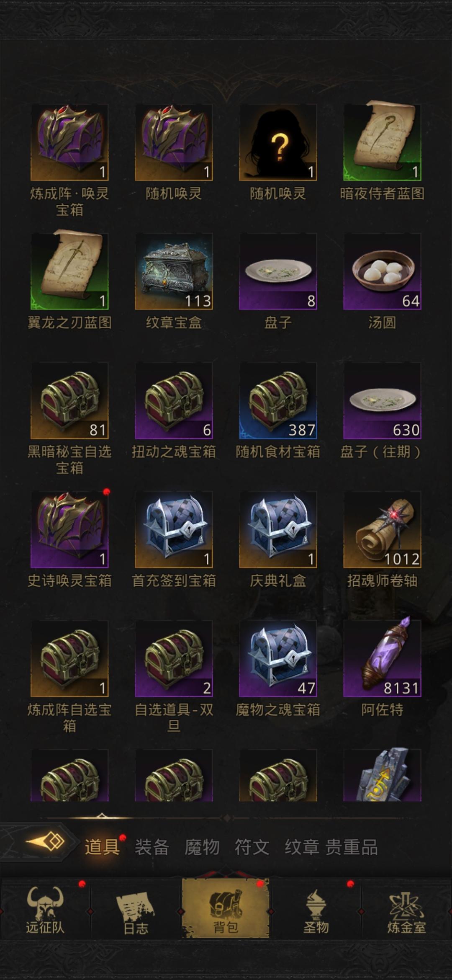452x980 pixels.
Task: Tap the 翼龙之刃蓝图 blueprint scroll
Action: pyautogui.click(x=69, y=271)
